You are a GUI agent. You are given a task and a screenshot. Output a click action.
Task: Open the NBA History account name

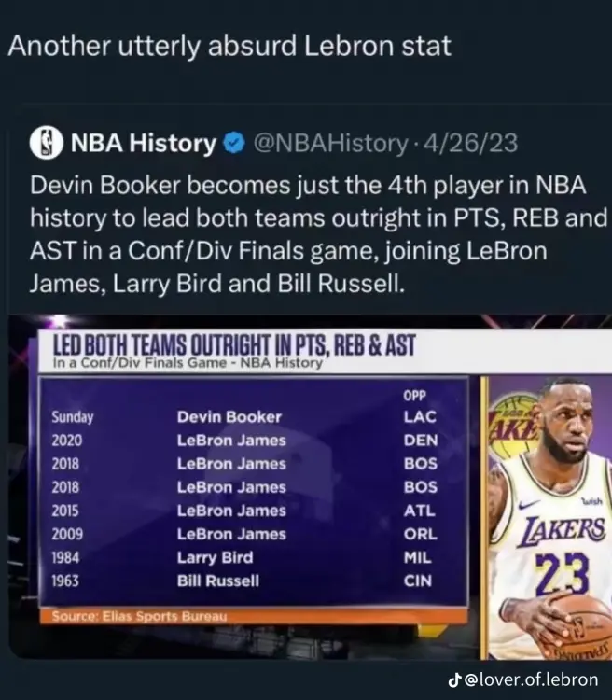143,143
